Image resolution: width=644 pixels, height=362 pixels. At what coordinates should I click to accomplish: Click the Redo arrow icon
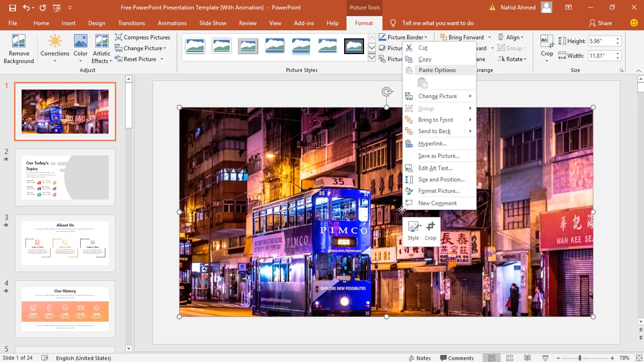pyautogui.click(x=43, y=8)
